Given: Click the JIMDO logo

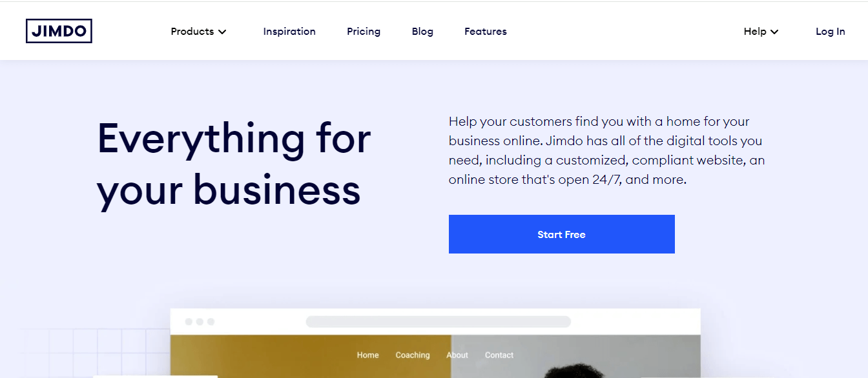Looking at the screenshot, I should coord(59,30).
